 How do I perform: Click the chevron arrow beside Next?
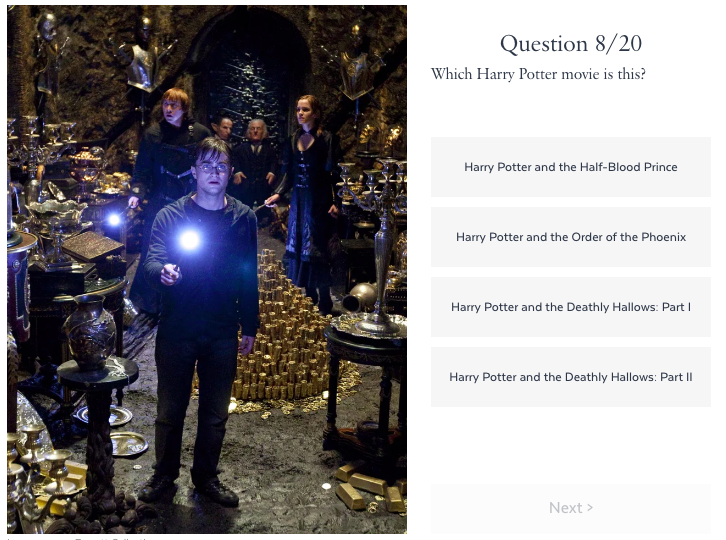590,508
